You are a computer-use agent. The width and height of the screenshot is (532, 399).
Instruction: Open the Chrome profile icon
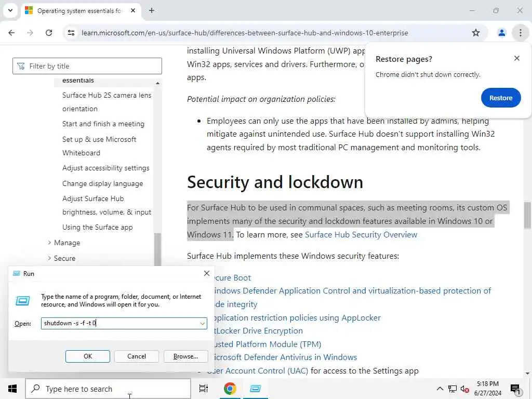[x=501, y=33]
